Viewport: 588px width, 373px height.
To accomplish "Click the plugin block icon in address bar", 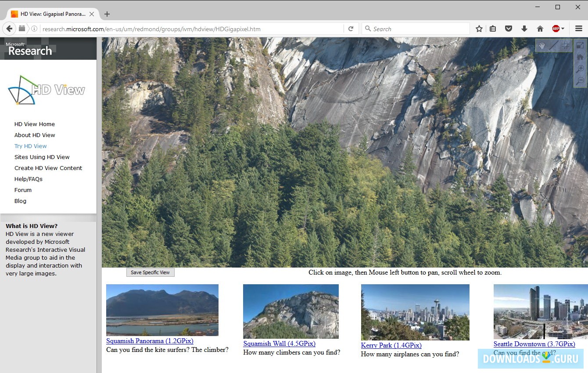I will coord(22,29).
